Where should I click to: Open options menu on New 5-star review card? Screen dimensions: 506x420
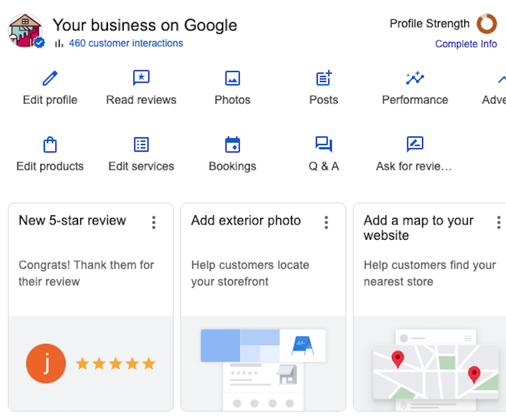click(154, 223)
